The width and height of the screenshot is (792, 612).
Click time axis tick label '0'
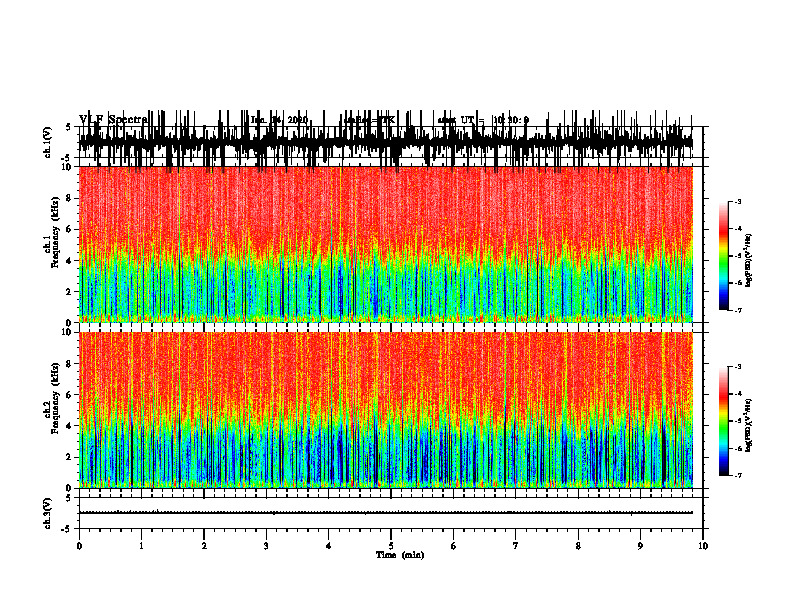pos(79,546)
